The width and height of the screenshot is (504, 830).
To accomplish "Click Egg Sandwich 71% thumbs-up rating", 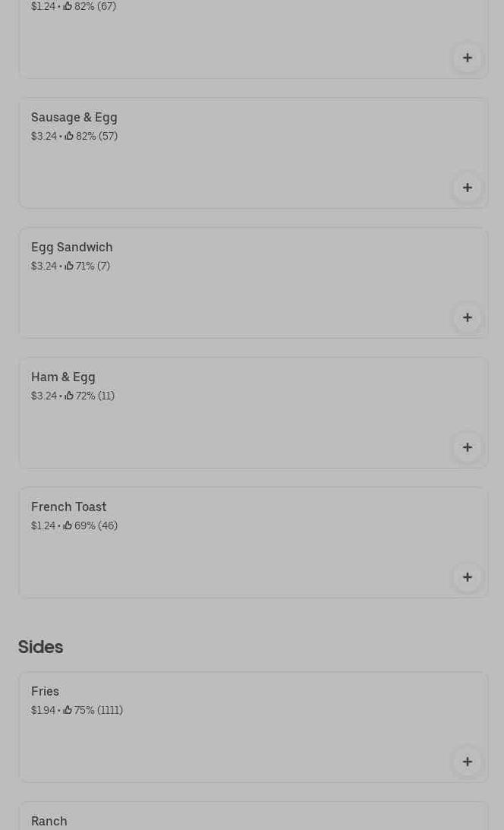I will 87,266.
